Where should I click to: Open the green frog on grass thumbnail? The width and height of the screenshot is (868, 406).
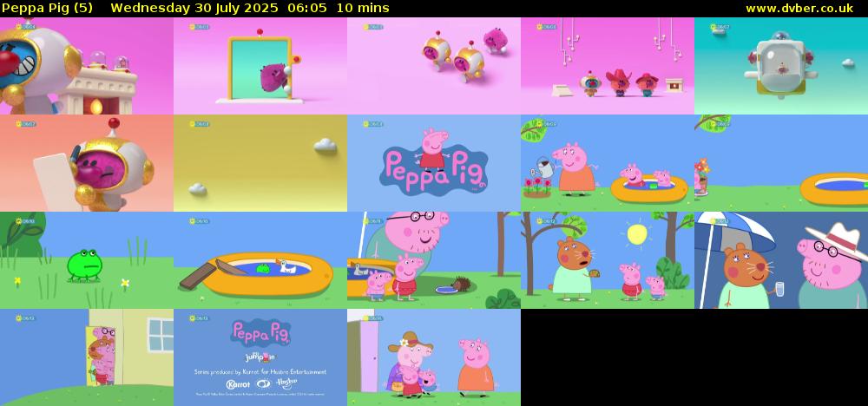pos(87,260)
